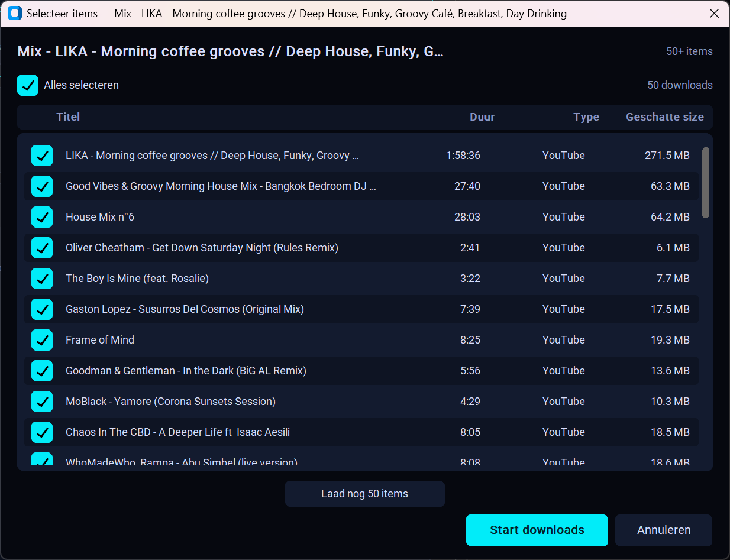This screenshot has width=730, height=560.
Task: Click the 17.5 MB size cell
Action: pyautogui.click(x=670, y=309)
